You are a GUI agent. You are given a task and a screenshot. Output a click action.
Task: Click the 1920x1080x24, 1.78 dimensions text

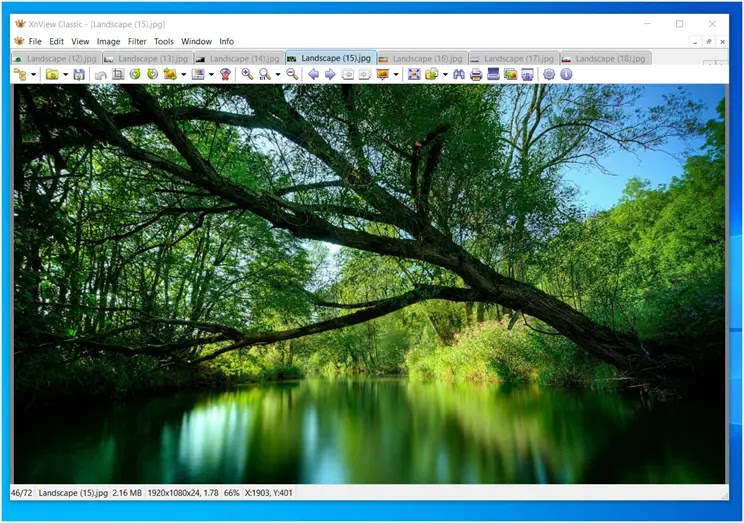tap(183, 493)
